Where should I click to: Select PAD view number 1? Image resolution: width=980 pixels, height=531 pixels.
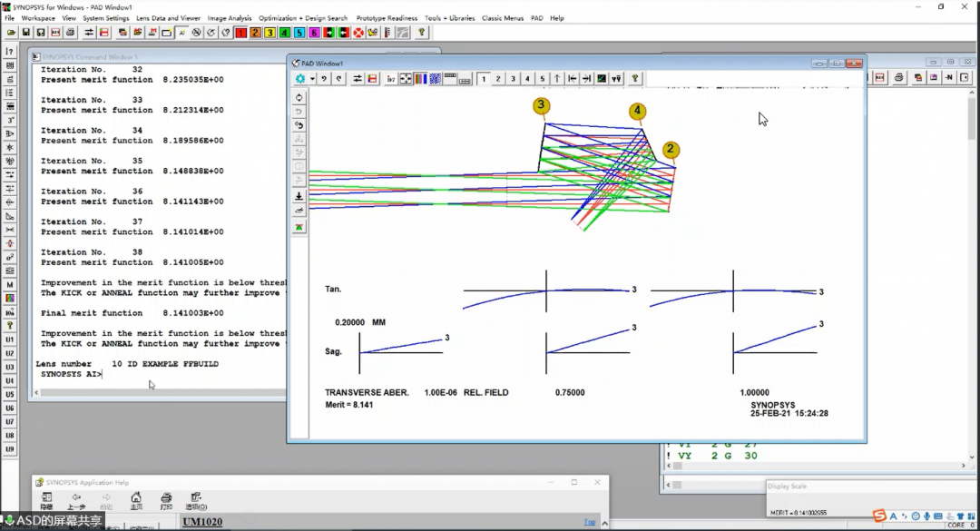tap(483, 79)
